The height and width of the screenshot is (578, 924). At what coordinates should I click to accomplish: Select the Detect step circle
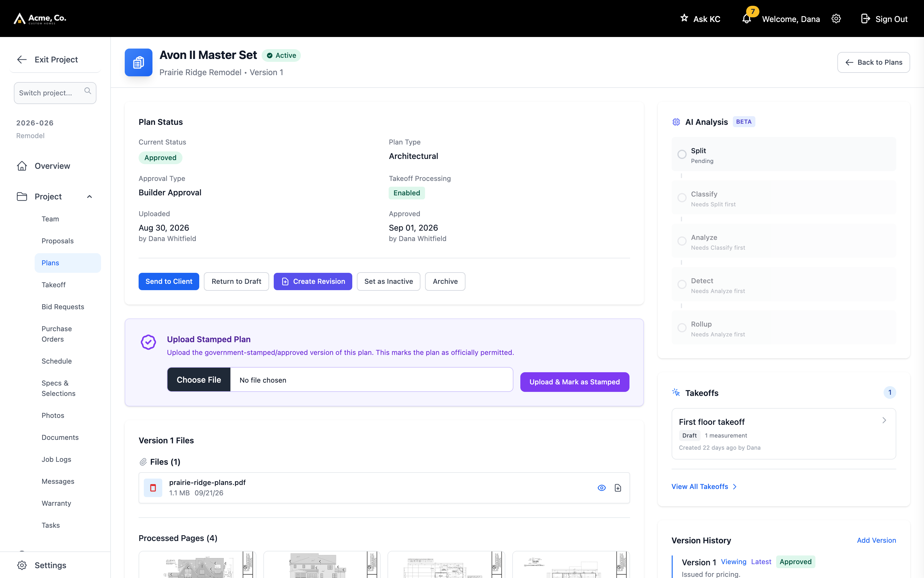click(682, 284)
